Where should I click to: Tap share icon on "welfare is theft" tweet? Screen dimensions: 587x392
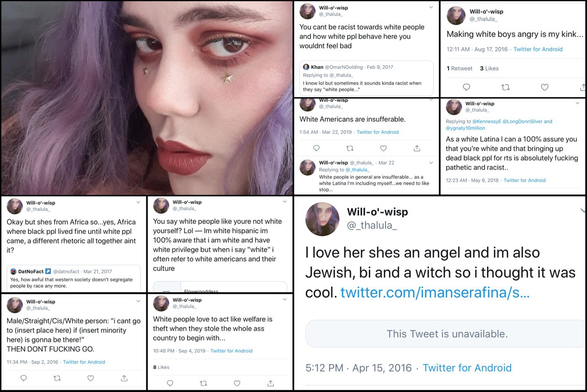(270, 383)
